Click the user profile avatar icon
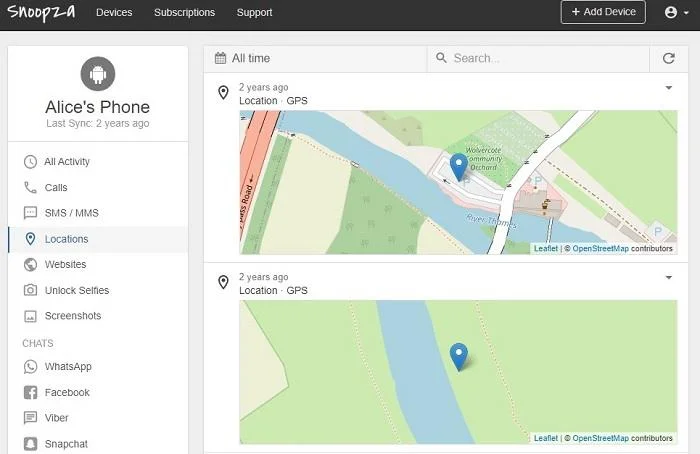Image resolution: width=700 pixels, height=454 pixels. [x=671, y=12]
